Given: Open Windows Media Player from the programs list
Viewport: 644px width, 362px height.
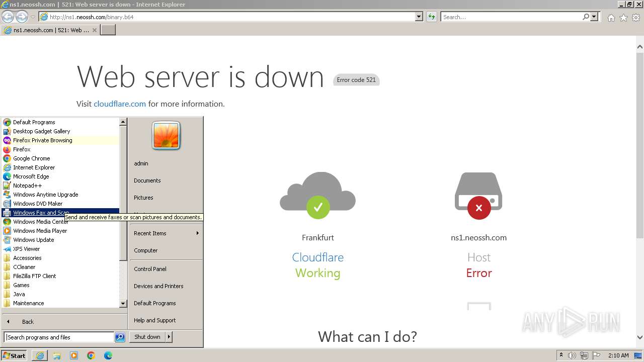Looking at the screenshot, I should [60, 231].
